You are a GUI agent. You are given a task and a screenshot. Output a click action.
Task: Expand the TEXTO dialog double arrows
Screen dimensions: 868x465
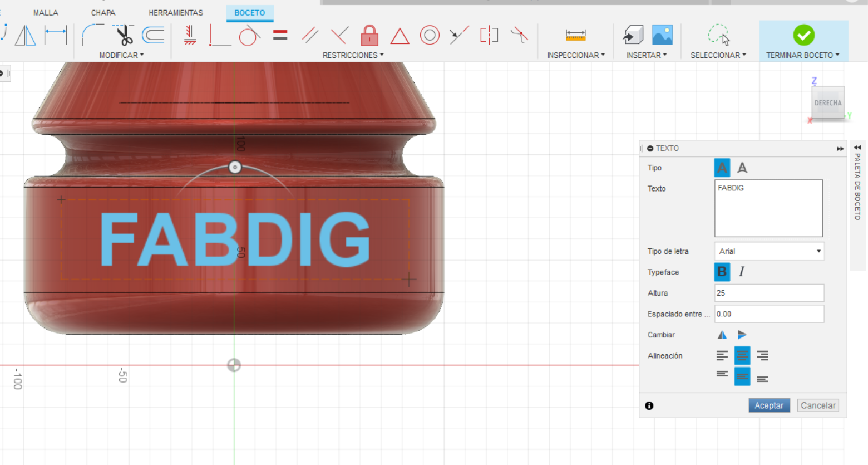(x=840, y=149)
